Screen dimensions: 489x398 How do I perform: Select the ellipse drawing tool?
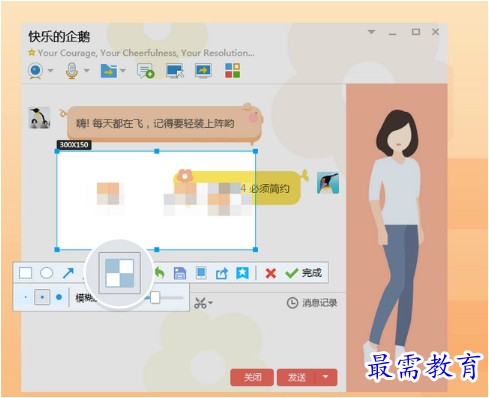[46, 273]
